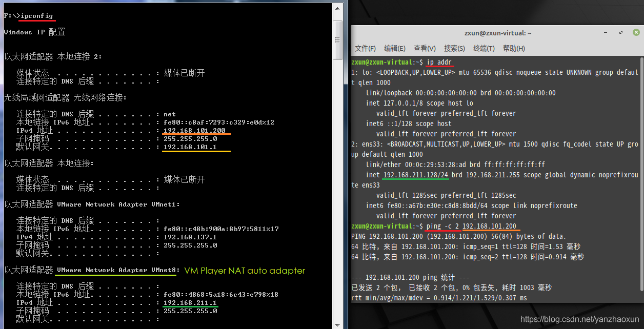The width and height of the screenshot is (644, 329).
Task: Maximize the zxun-virtual terminal window
Action: click(620, 32)
